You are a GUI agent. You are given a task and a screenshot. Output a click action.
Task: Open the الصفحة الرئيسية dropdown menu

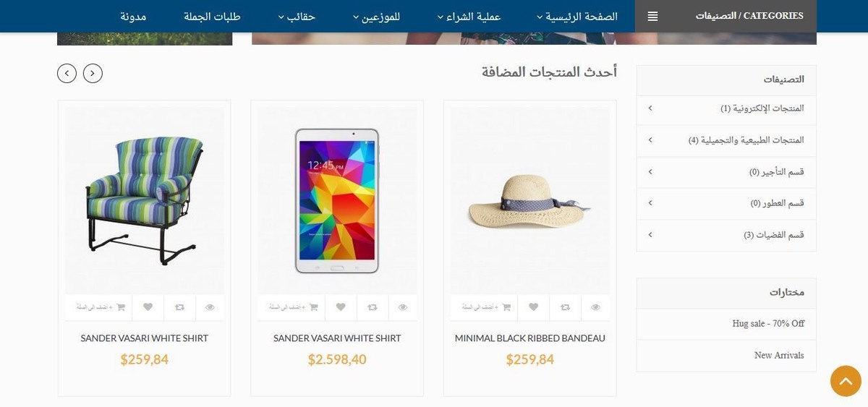576,16
